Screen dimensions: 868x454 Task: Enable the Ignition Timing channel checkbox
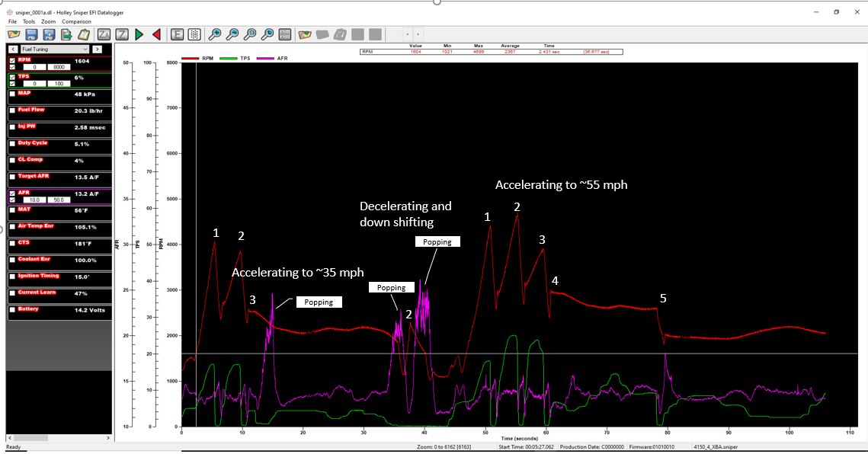[x=12, y=277]
